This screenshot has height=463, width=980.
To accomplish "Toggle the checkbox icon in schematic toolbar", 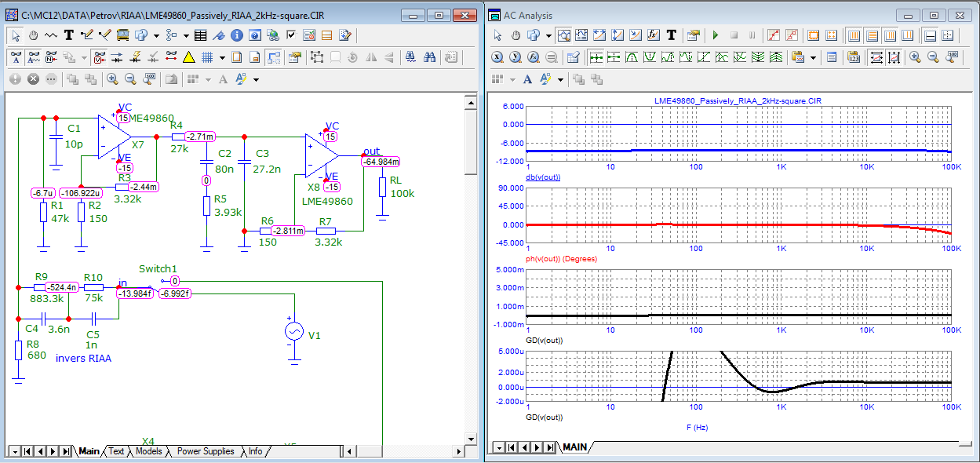I will point(291,35).
